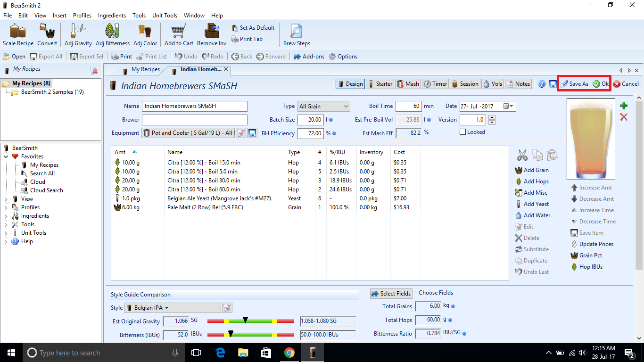Click the Select Fields button
This screenshot has height=362, width=644.
(391, 294)
